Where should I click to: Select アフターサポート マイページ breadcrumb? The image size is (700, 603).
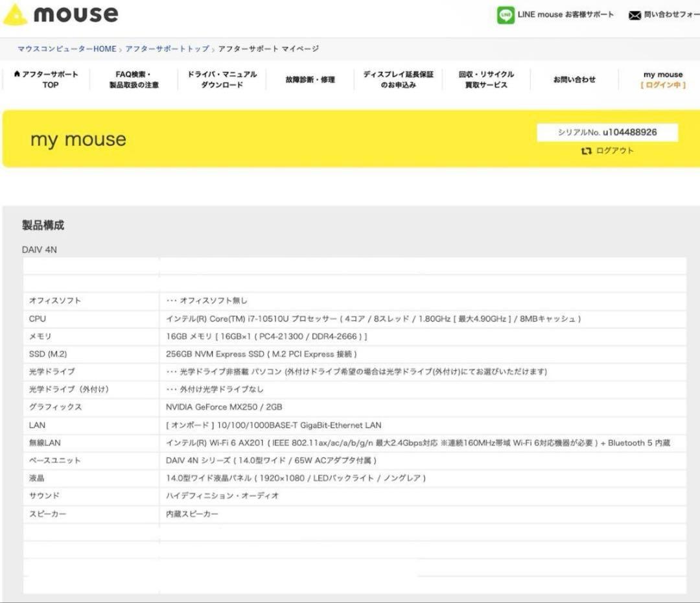267,49
